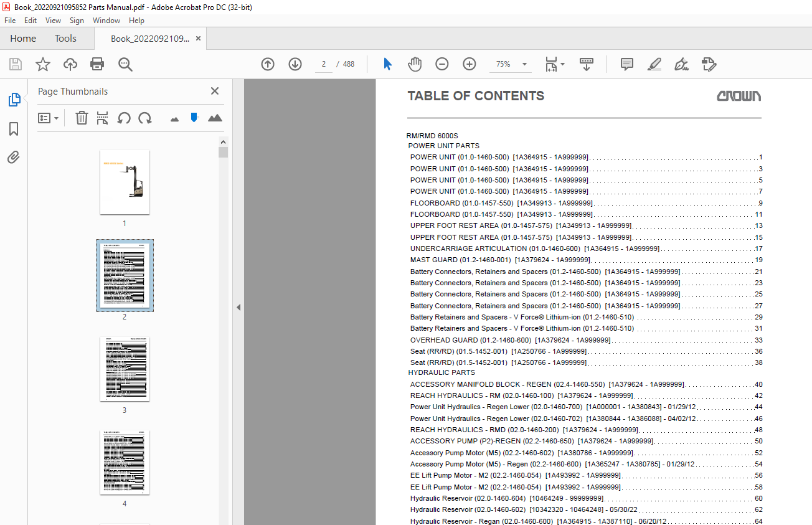Open the Help menu
This screenshot has height=525, width=812.
(136, 21)
